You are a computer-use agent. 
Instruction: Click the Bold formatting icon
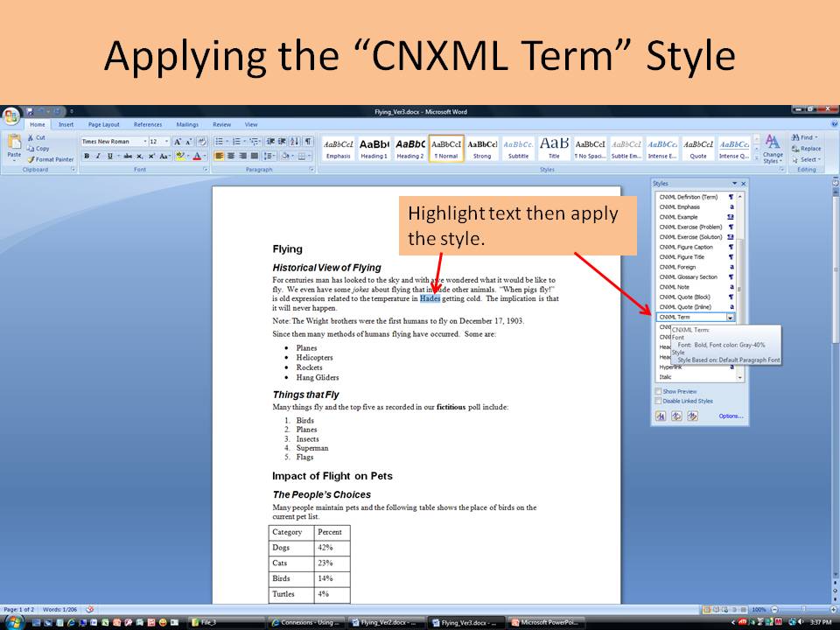point(87,156)
